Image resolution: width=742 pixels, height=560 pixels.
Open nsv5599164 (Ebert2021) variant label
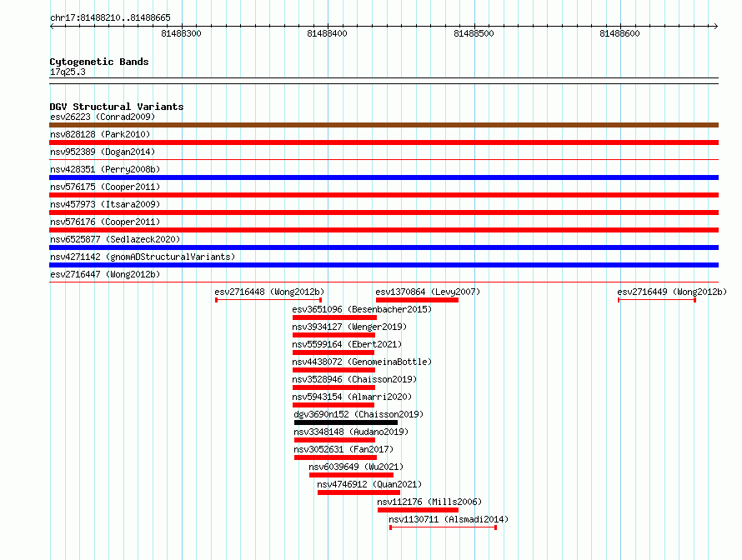pos(347,344)
